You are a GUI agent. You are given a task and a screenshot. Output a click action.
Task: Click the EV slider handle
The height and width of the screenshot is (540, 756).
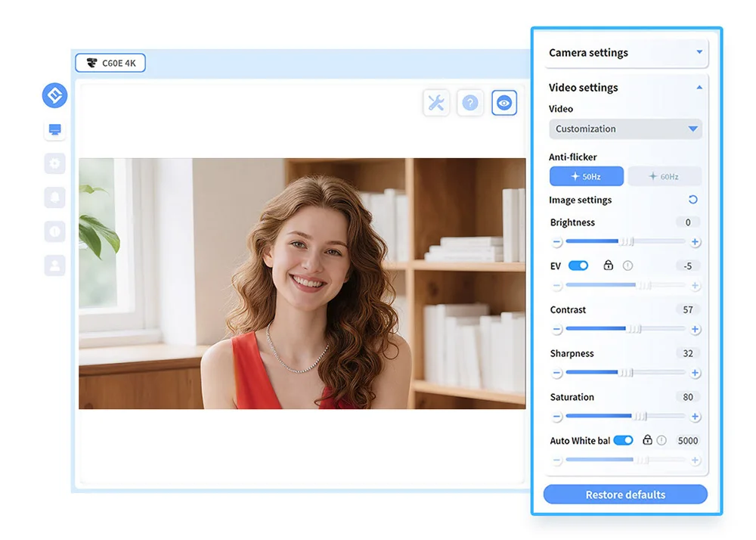pos(644,285)
